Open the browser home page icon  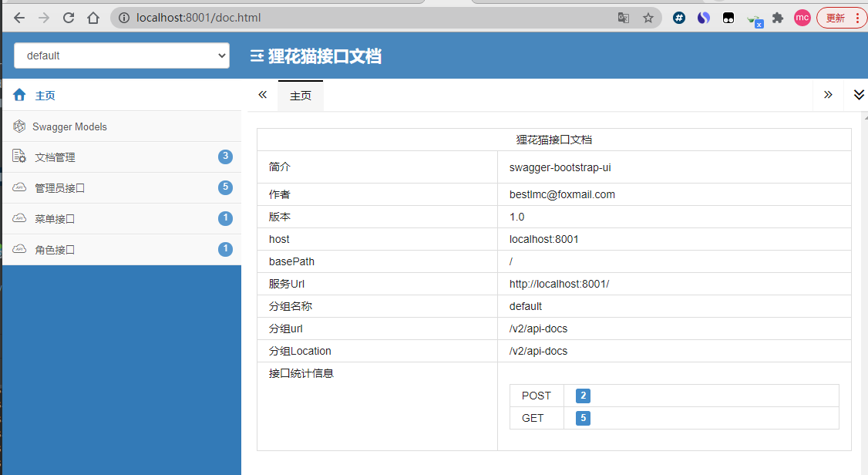93,18
